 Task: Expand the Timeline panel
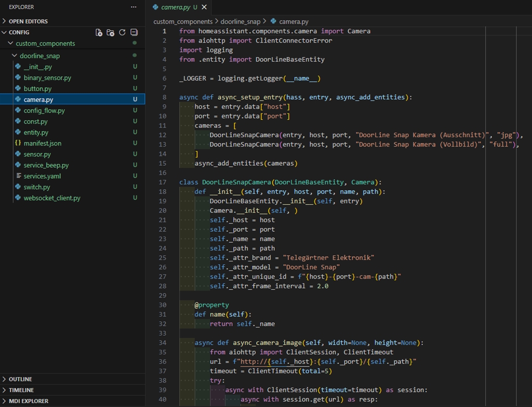coord(21,390)
